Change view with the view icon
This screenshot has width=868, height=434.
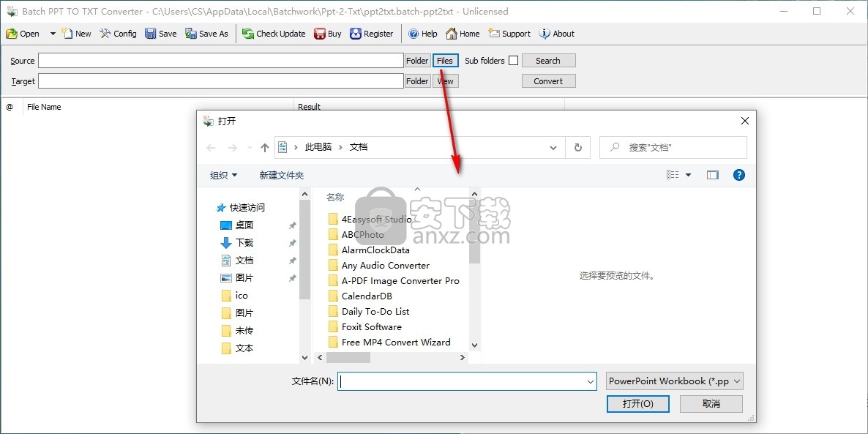point(673,175)
